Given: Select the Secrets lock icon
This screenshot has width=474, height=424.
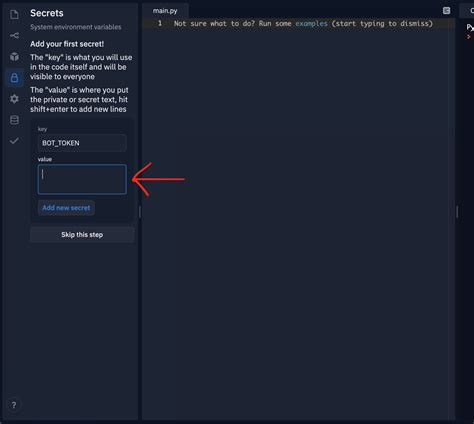Looking at the screenshot, I should point(14,78).
